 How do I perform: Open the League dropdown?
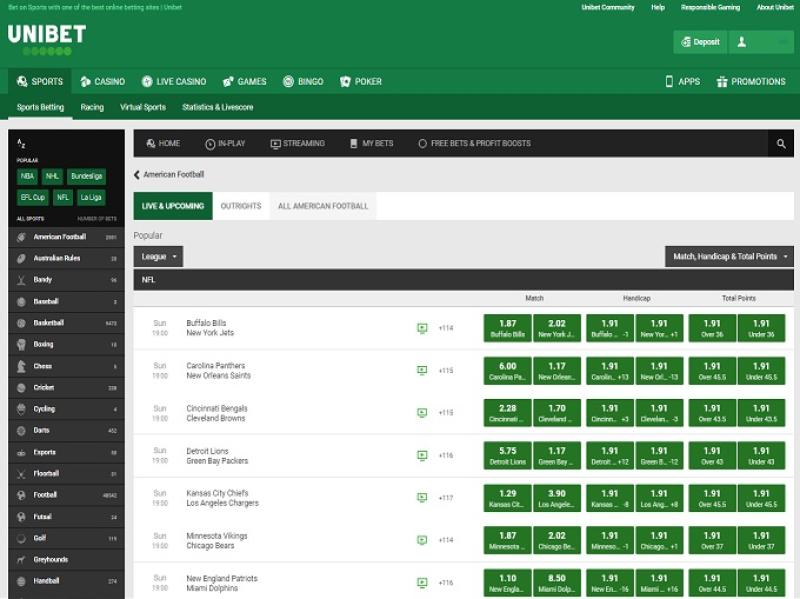158,257
